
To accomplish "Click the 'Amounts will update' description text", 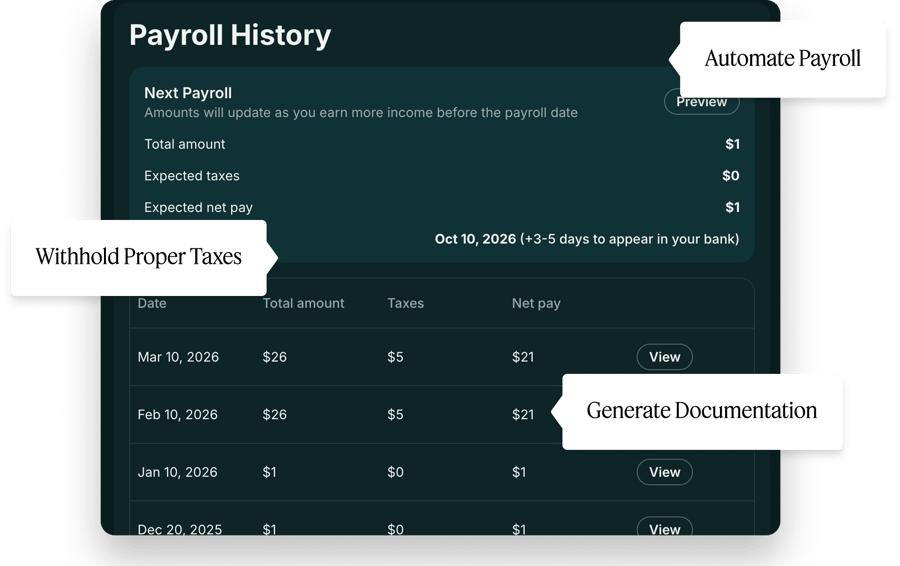I will pos(360,113).
